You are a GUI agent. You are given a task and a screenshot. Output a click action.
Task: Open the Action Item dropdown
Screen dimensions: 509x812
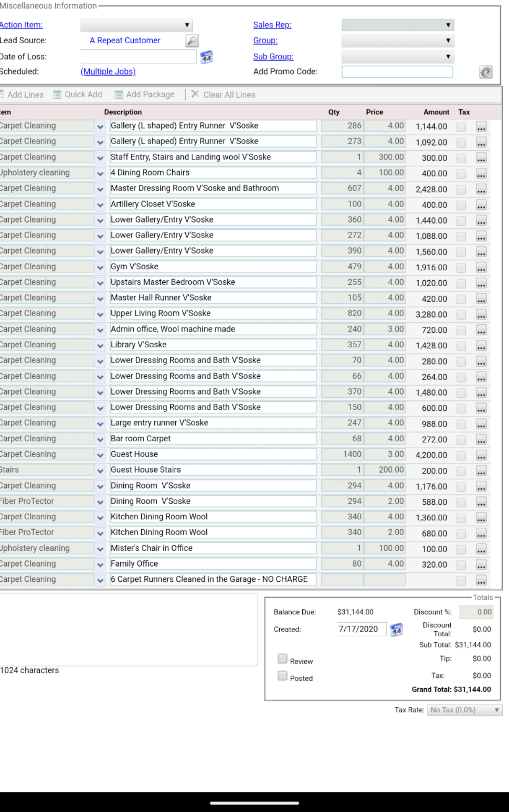(x=136, y=25)
